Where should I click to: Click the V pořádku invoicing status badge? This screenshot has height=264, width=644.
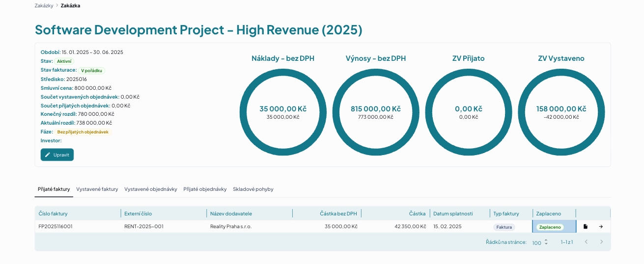pos(92,71)
